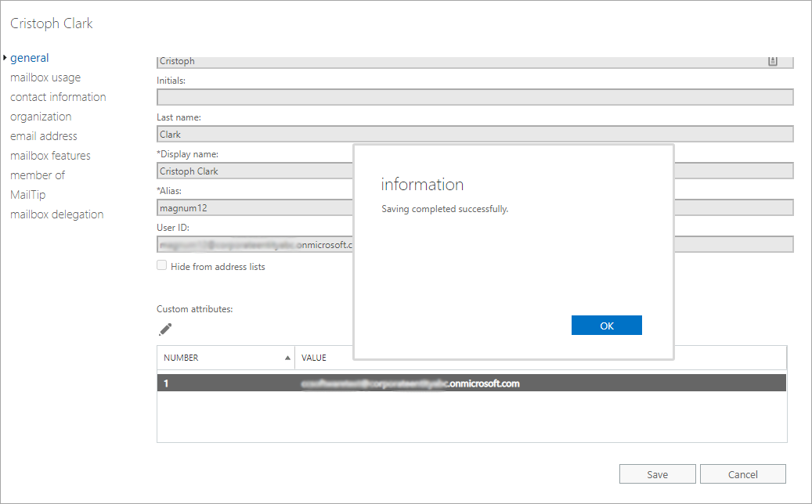Click the sort arrow in NUMBER column
This screenshot has height=504, width=812.
(x=287, y=358)
